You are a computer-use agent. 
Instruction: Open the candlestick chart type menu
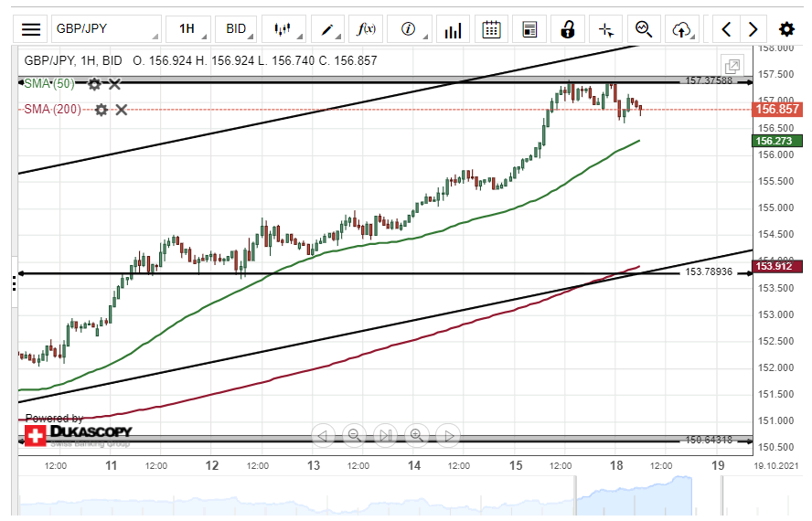(283, 29)
